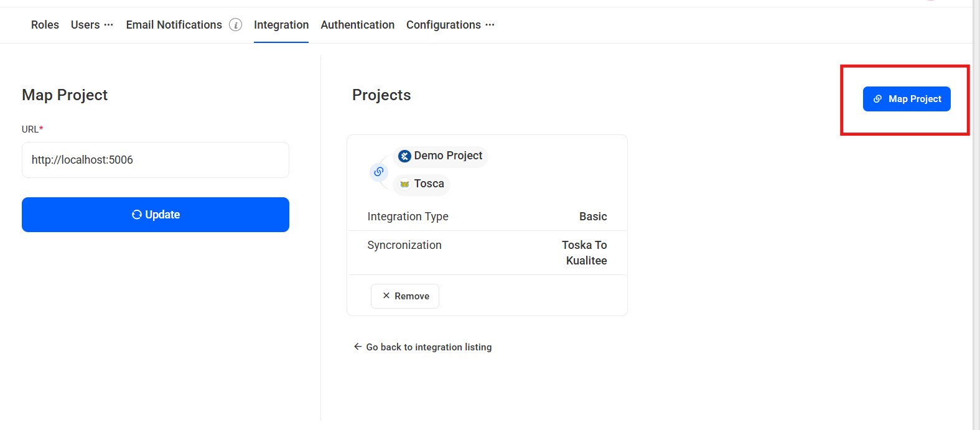Focus the URL input field
The image size is (980, 430).
[156, 160]
